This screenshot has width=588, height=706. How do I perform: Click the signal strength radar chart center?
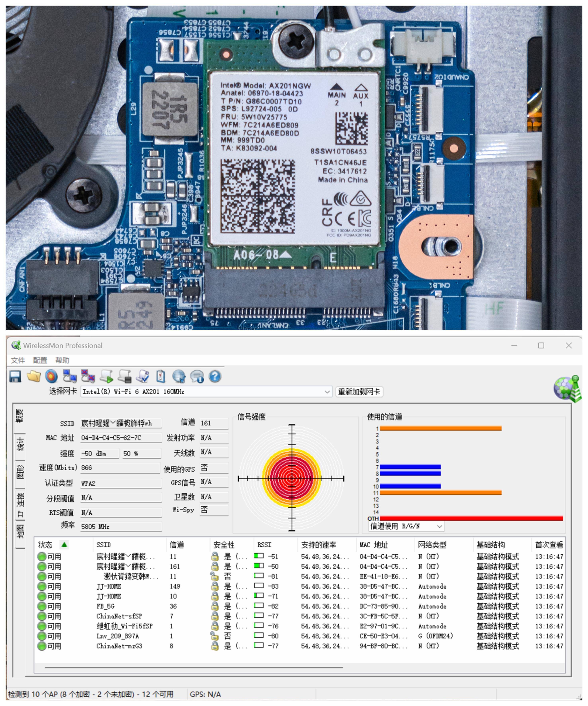pos(292,478)
